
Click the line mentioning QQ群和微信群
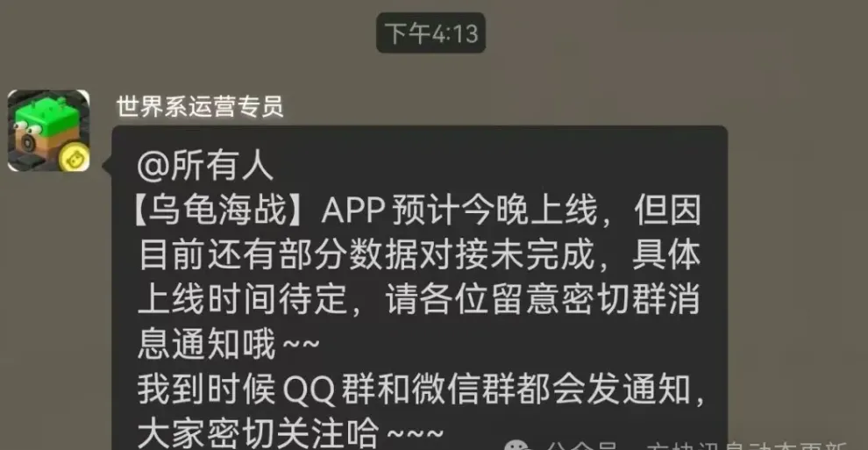(421, 389)
